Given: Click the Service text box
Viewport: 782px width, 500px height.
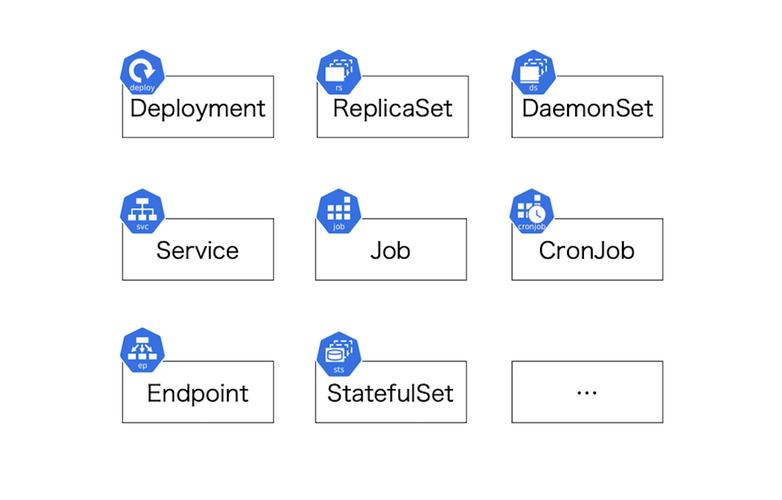Looking at the screenshot, I should 198,249.
